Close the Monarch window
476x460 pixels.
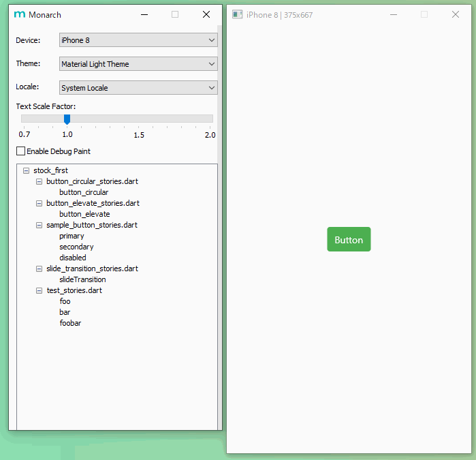(x=206, y=14)
